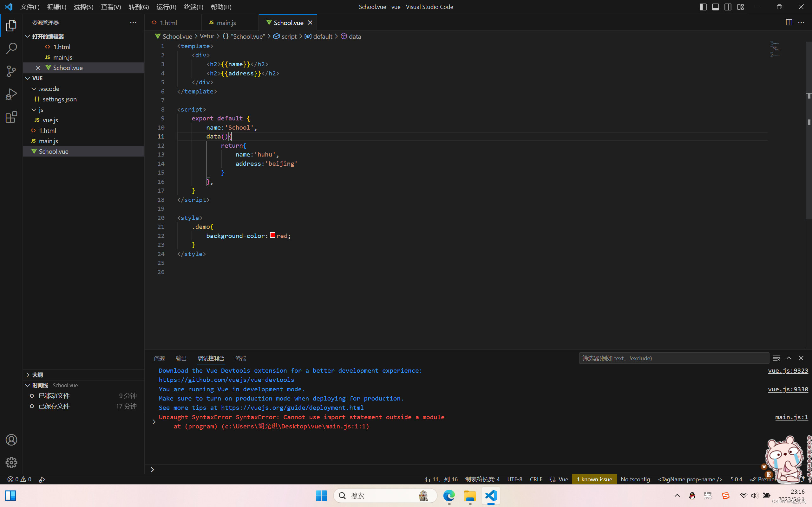Screen dimensions: 812x507
Task: Switch to the main.js editor tab
Action: [226, 22]
